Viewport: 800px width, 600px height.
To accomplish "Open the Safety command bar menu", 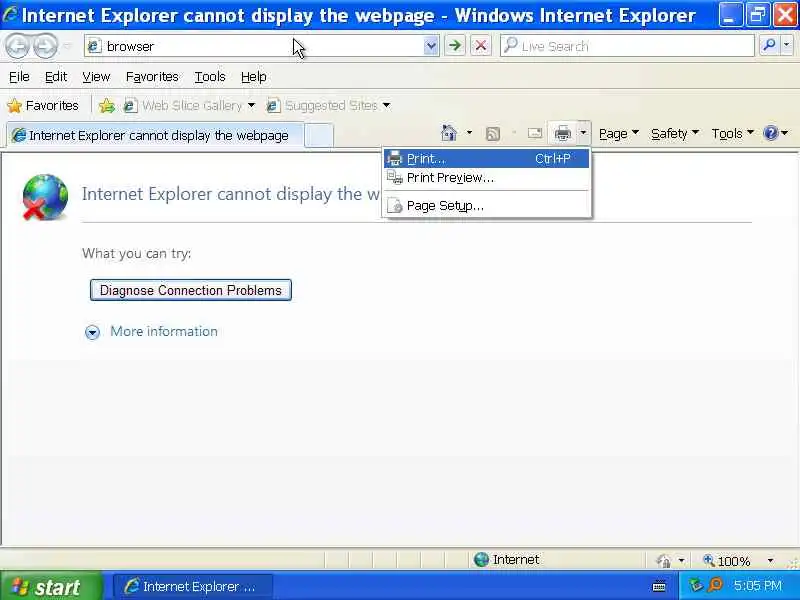I will (674, 134).
